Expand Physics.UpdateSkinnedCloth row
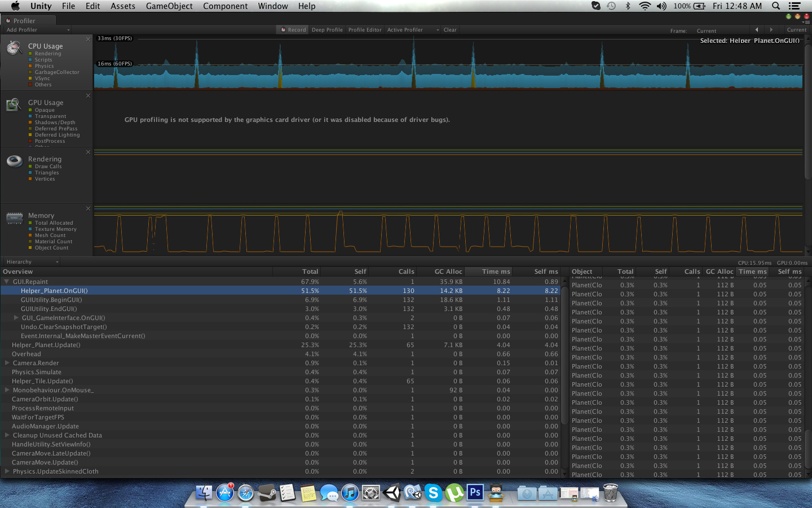 tap(7, 471)
